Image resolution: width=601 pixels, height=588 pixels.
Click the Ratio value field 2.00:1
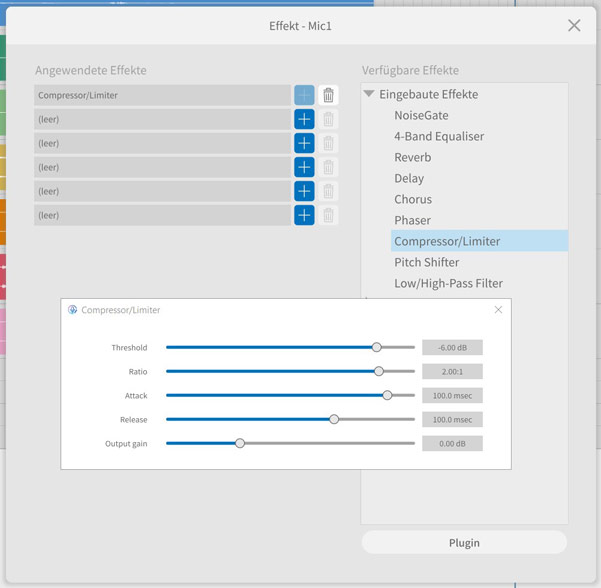(x=452, y=371)
